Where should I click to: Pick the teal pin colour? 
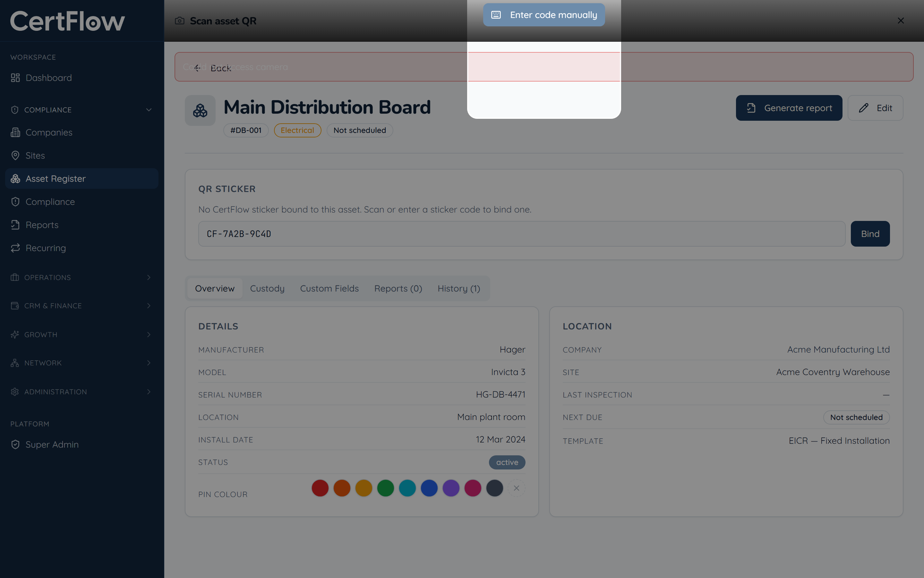tap(407, 488)
